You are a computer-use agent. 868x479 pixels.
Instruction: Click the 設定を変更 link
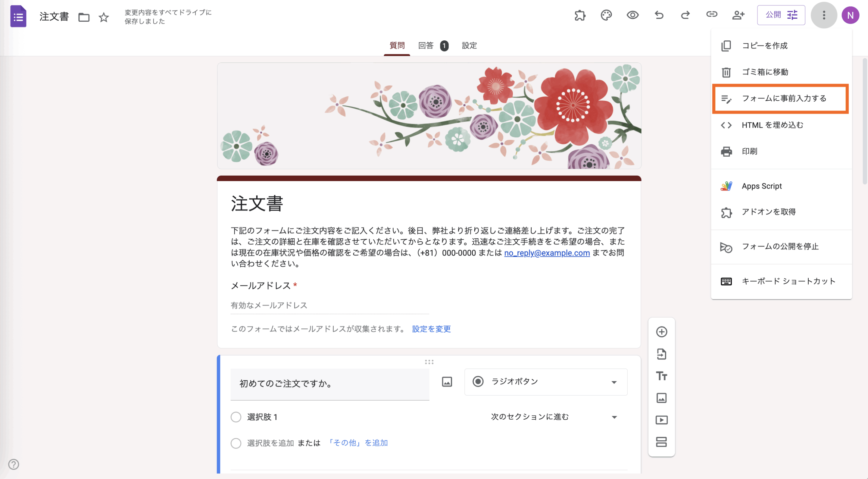(431, 329)
